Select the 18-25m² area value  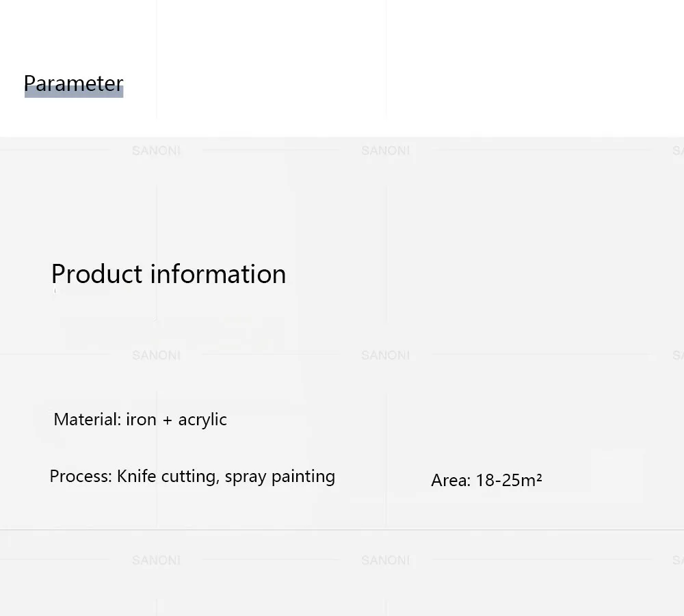(x=509, y=481)
